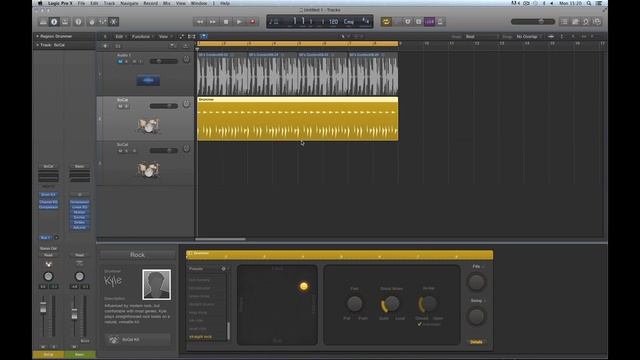Screen dimensions: 640x360
Task: Select the yellow Drummer region
Action: coord(298,119)
